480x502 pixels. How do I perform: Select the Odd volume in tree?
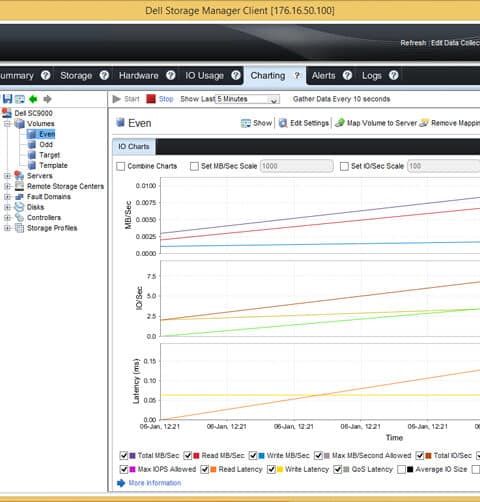[46, 144]
